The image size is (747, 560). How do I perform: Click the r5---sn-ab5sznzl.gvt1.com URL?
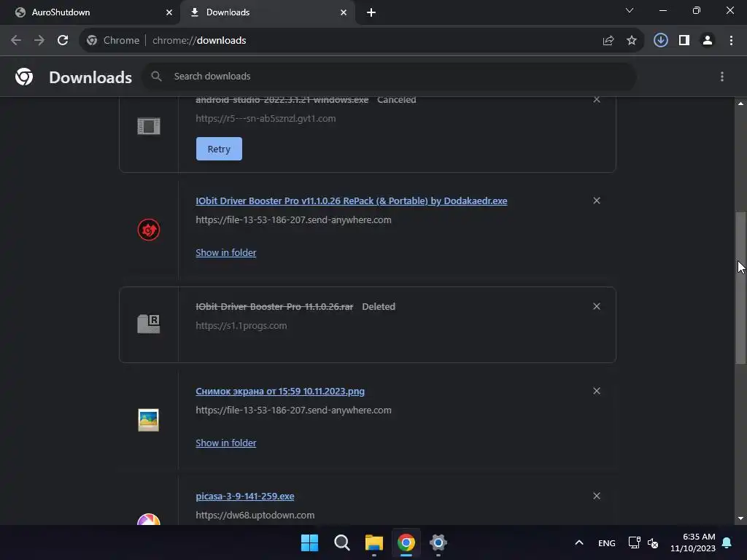coord(266,119)
